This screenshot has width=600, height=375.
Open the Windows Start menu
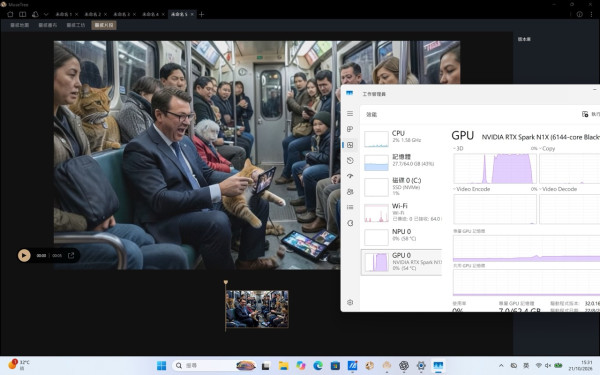(161, 366)
